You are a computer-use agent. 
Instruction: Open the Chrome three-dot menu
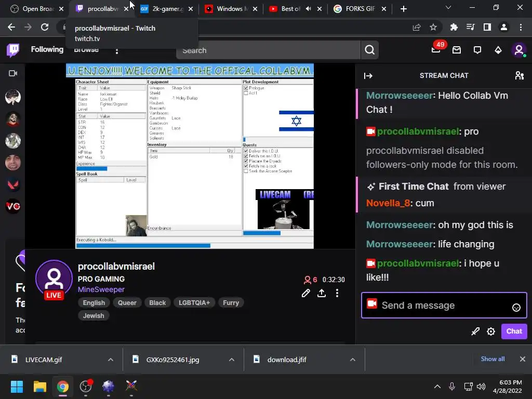tap(521, 27)
